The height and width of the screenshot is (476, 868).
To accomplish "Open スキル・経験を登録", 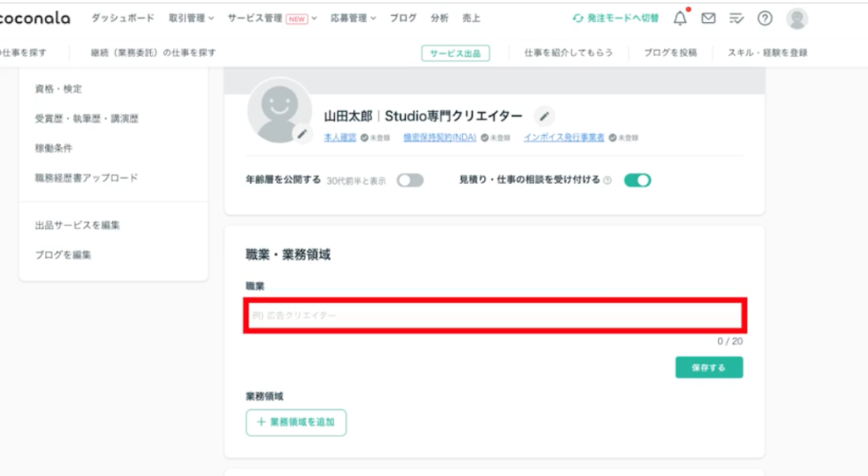I will [x=767, y=53].
